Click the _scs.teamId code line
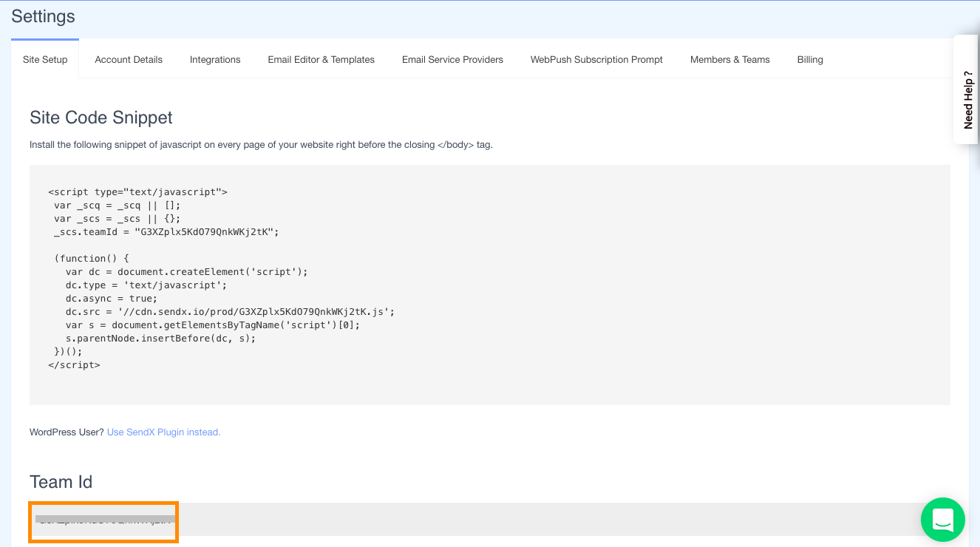The image size is (980, 547). [x=166, y=232]
